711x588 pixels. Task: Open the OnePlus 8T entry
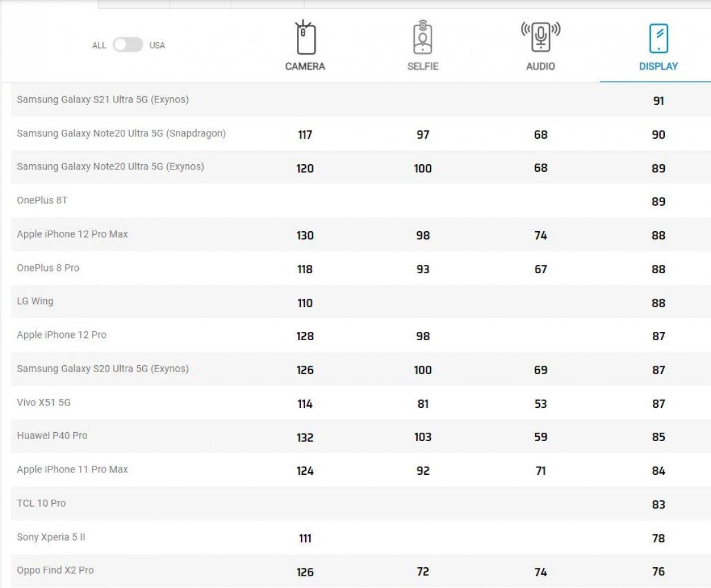pos(42,200)
